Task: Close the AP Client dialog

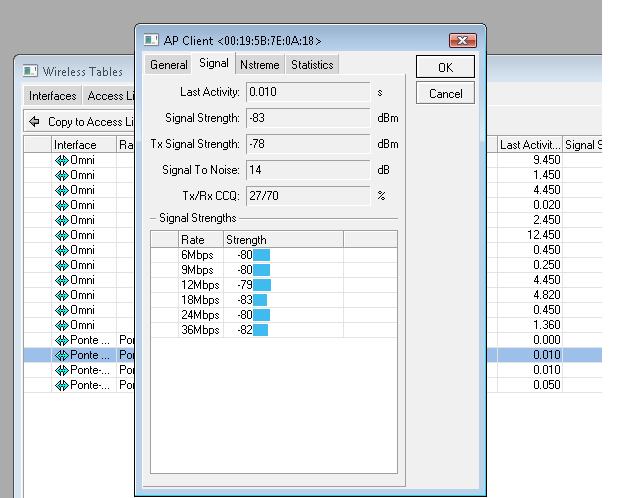Action: tap(461, 40)
